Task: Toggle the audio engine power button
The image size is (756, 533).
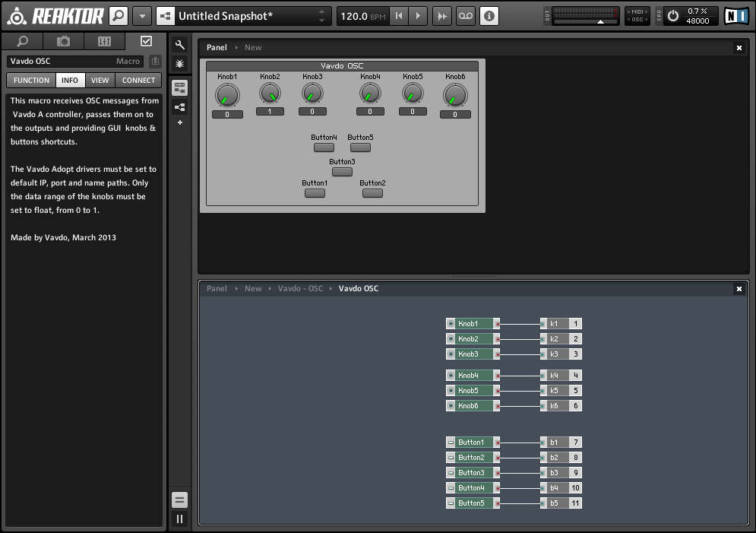Action: point(673,16)
